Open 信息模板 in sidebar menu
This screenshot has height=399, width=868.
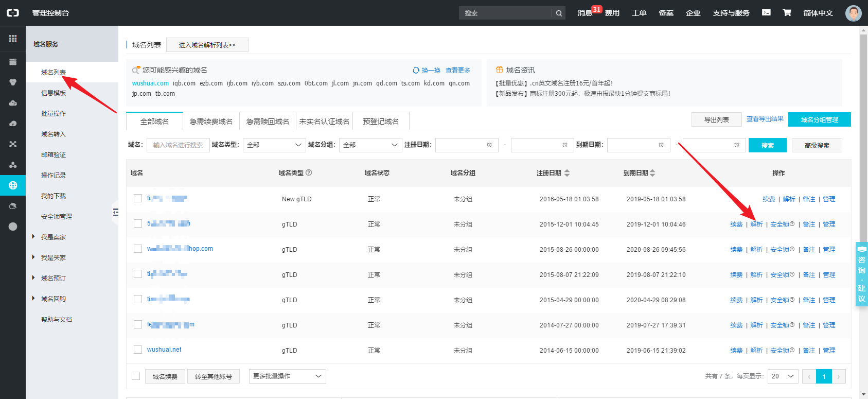click(x=54, y=93)
